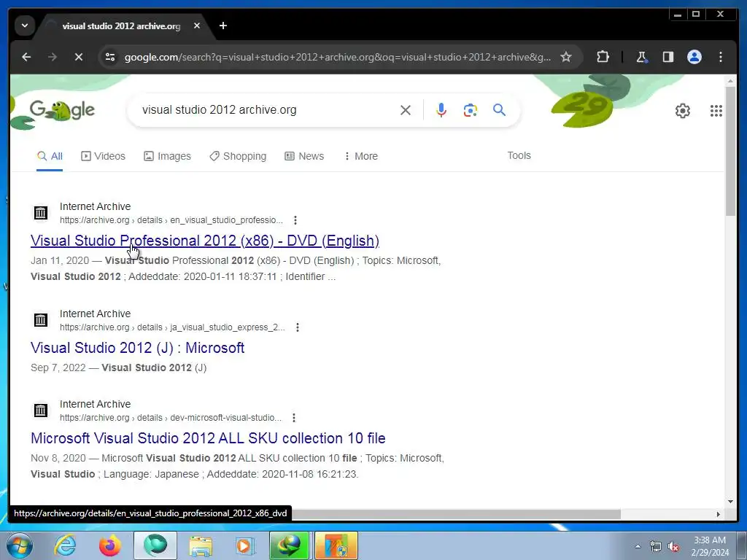The height and width of the screenshot is (560, 747).
Task: Open Internet Explorer from taskbar
Action: click(x=65, y=545)
